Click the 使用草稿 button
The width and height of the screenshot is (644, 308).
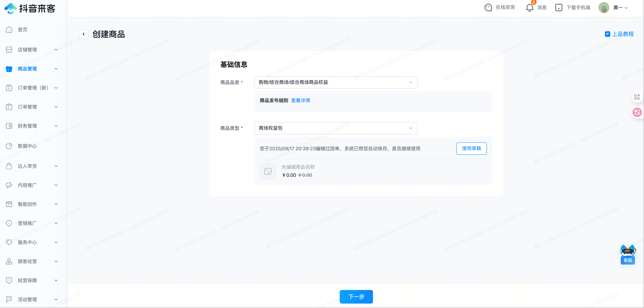click(x=471, y=149)
